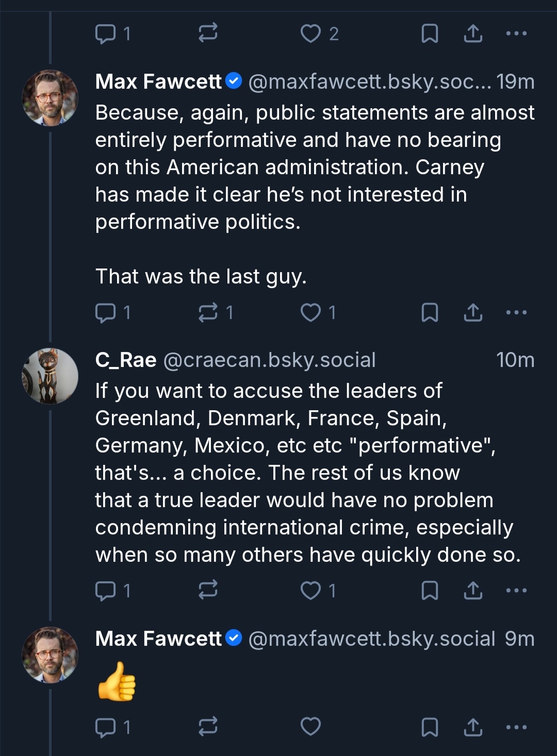This screenshot has height=756, width=557.
Task: Open C_Rae's profile via display name
Action: [x=126, y=360]
